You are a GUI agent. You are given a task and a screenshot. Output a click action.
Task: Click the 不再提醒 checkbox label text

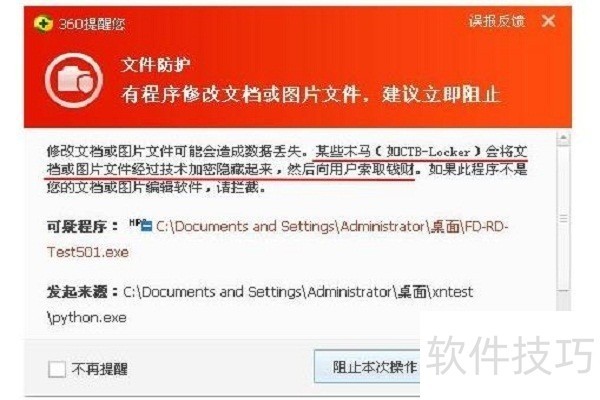click(99, 369)
